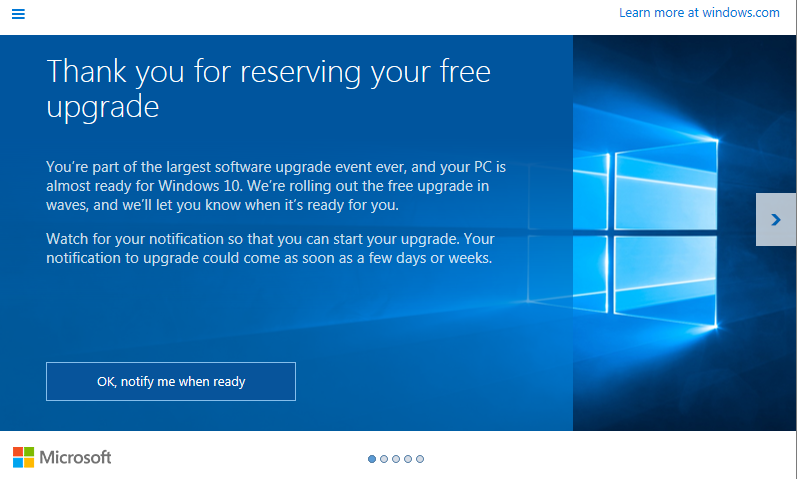798x479 pixels.
Task: Select the first page indicator dot
Action: click(x=372, y=459)
